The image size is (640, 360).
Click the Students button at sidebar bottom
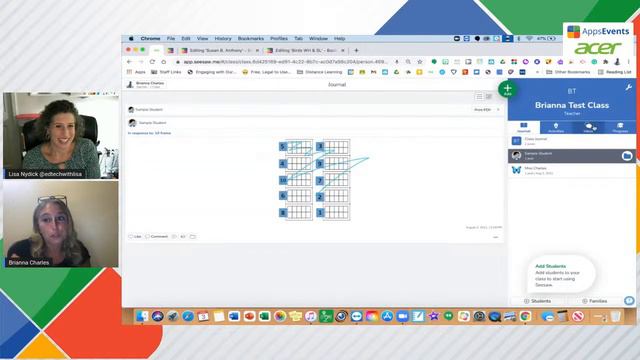pos(538,301)
